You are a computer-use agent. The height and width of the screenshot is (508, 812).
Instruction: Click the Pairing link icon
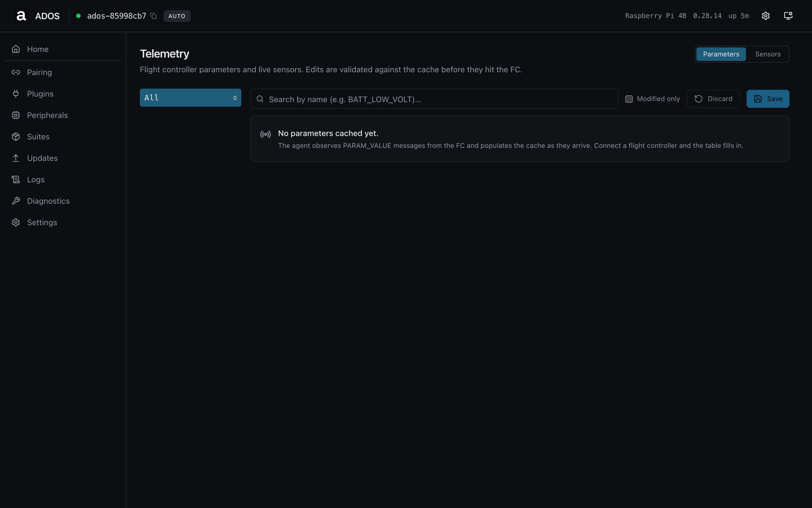point(16,72)
